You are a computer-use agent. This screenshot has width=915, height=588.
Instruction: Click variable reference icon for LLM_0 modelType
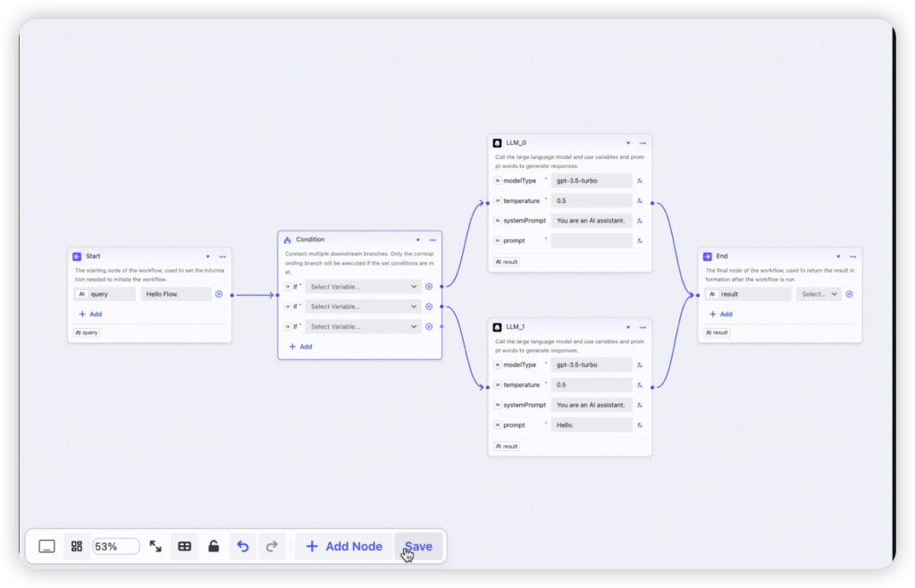click(640, 181)
